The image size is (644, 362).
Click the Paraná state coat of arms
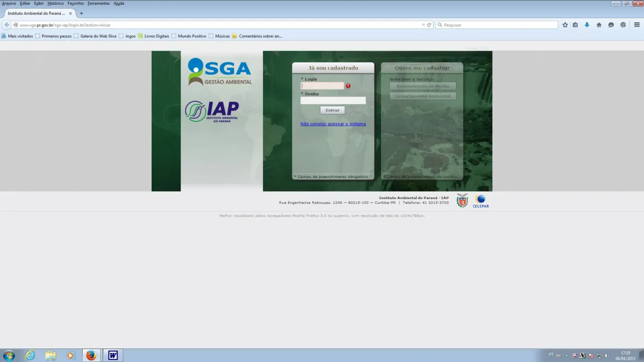(462, 200)
